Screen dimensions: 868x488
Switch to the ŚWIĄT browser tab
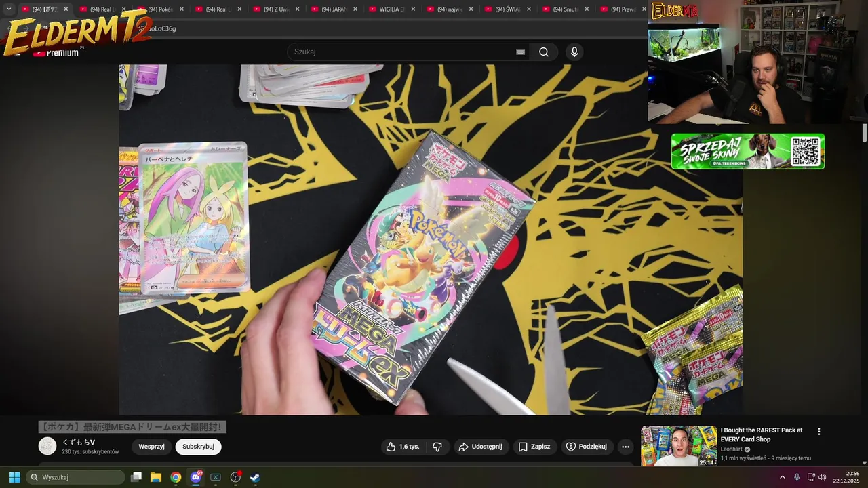[508, 9]
